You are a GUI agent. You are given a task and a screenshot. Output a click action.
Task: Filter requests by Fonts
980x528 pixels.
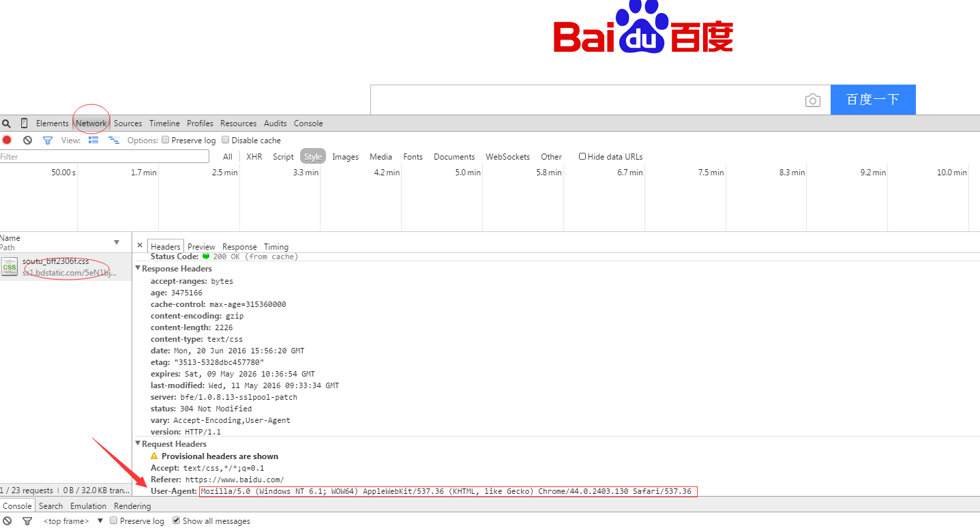(413, 156)
